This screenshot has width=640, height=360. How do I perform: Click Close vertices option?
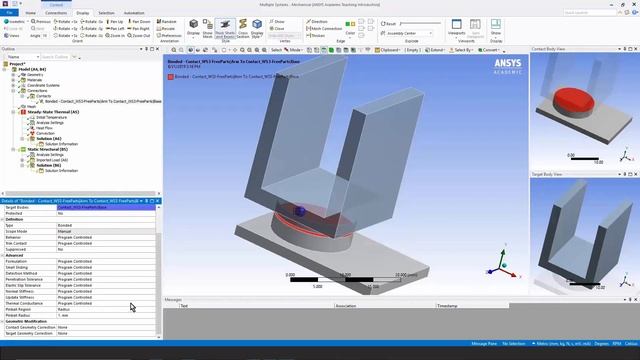point(277,29)
